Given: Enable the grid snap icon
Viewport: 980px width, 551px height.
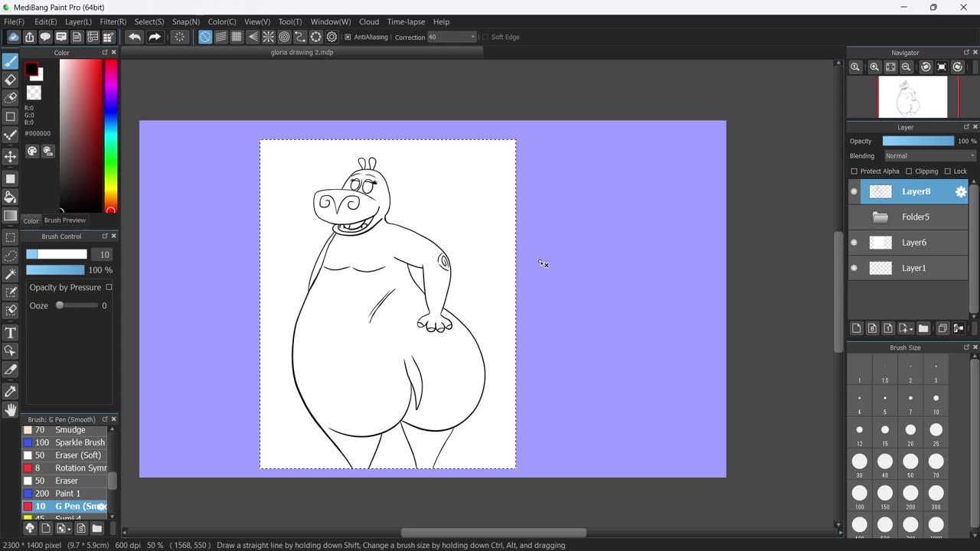Looking at the screenshot, I should [x=237, y=37].
